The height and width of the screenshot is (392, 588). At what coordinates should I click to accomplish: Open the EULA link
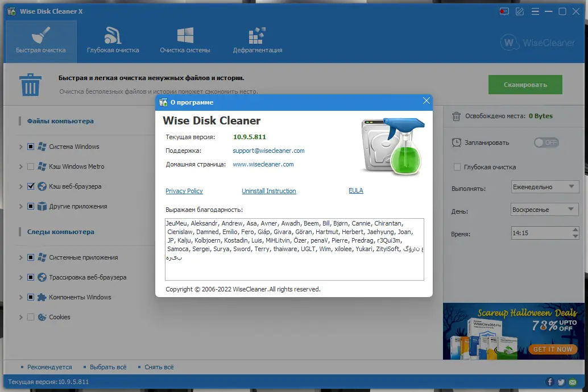tap(356, 190)
